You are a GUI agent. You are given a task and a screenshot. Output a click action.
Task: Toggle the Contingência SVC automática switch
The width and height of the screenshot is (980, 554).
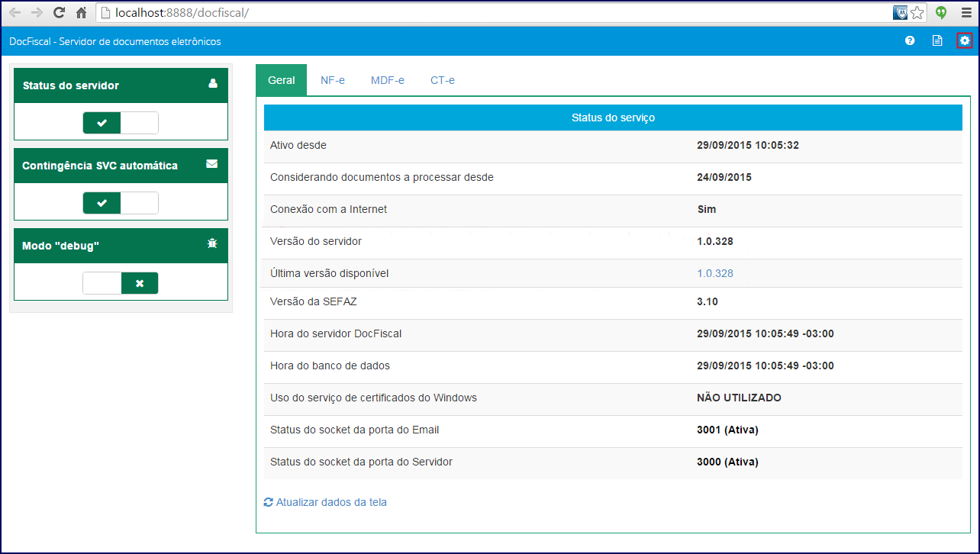point(121,203)
